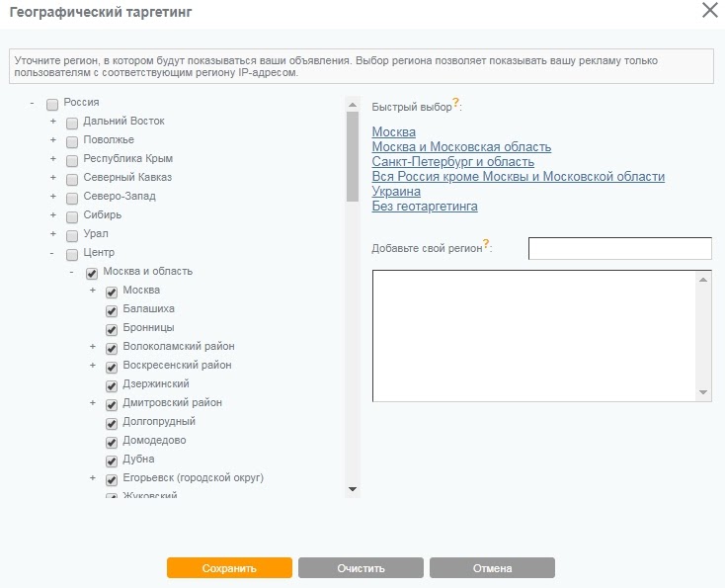The image size is (725, 588).
Task: Collapse the Центр tree node
Action: coord(53,253)
